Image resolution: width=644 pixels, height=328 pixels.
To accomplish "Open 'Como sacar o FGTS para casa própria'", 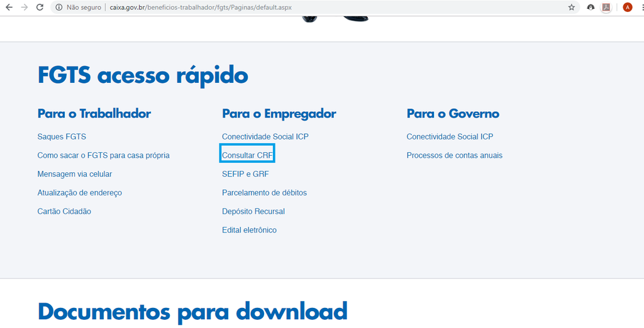I will (104, 156).
